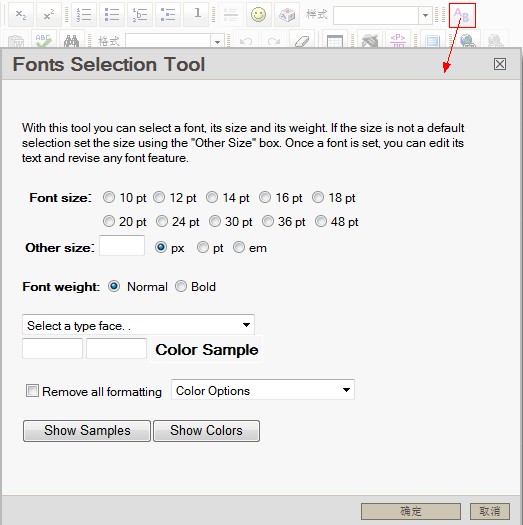Insert a numbered list
The image size is (523, 525).
coord(84,15)
